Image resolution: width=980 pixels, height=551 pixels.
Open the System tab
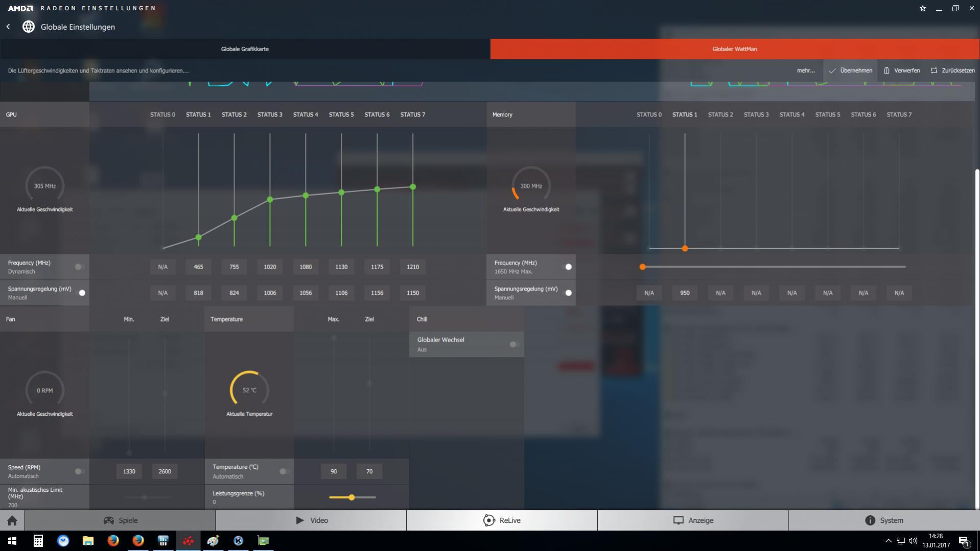click(x=884, y=520)
